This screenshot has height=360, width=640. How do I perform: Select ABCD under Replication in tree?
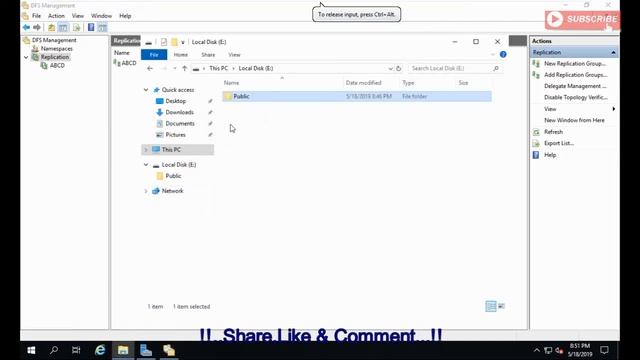[x=57, y=65]
